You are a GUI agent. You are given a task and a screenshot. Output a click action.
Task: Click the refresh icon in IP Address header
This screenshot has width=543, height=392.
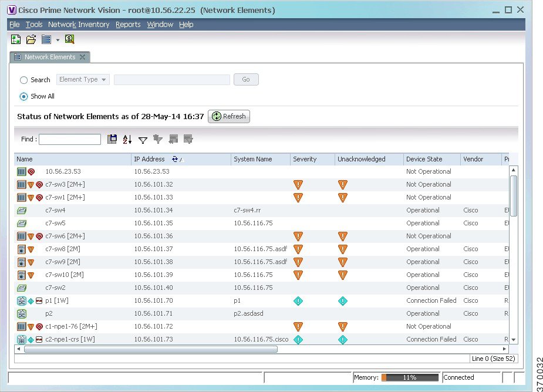(x=175, y=159)
